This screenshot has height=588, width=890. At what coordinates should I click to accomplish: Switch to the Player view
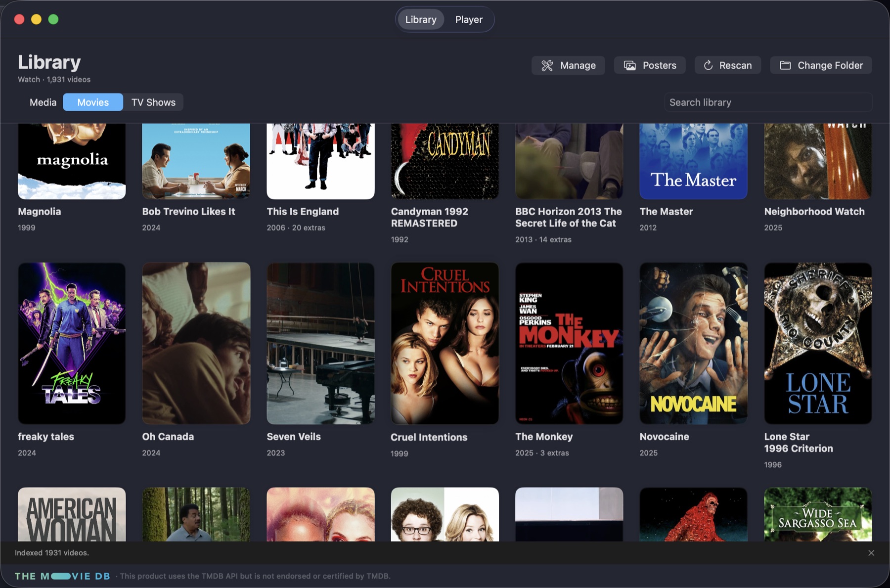tap(469, 20)
